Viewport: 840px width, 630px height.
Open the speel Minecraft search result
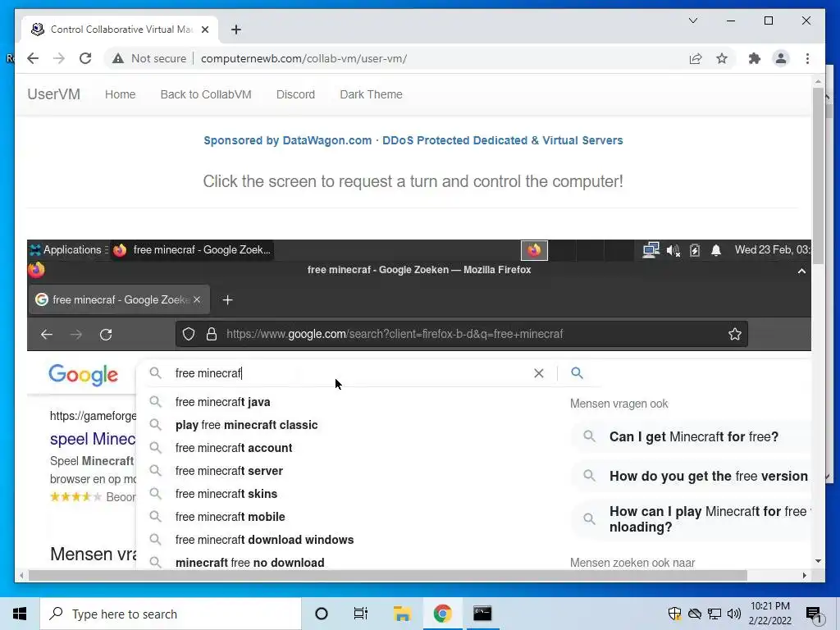click(93, 439)
